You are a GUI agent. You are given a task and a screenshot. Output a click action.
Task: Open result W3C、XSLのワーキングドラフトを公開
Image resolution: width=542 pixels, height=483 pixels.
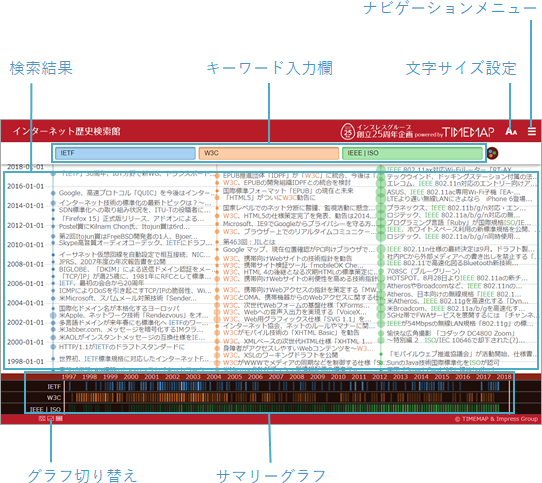[280, 355]
